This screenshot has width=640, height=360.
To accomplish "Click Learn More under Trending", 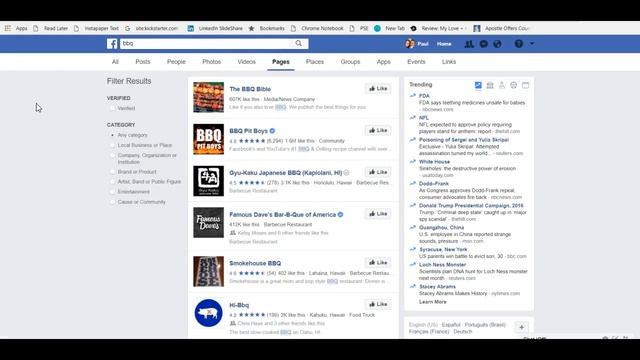I will [433, 302].
